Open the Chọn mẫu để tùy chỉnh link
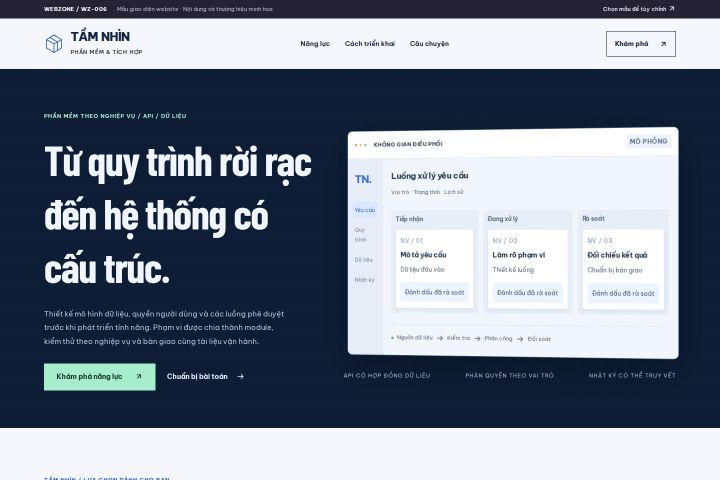Viewport: 720px width, 480px height. (x=639, y=9)
